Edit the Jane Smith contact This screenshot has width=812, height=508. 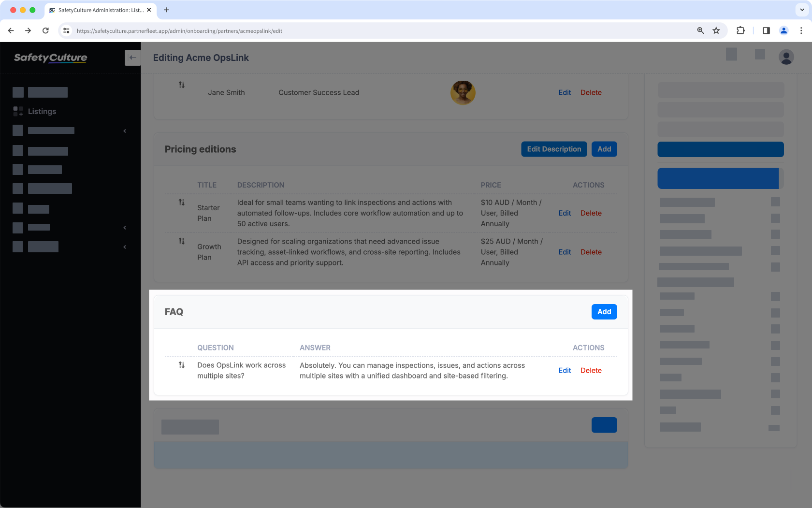tap(565, 92)
